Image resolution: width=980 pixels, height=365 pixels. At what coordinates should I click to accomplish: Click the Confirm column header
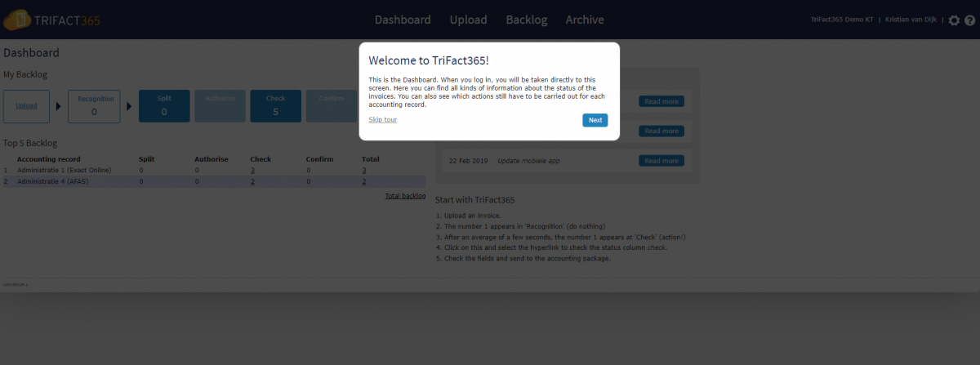coord(319,159)
